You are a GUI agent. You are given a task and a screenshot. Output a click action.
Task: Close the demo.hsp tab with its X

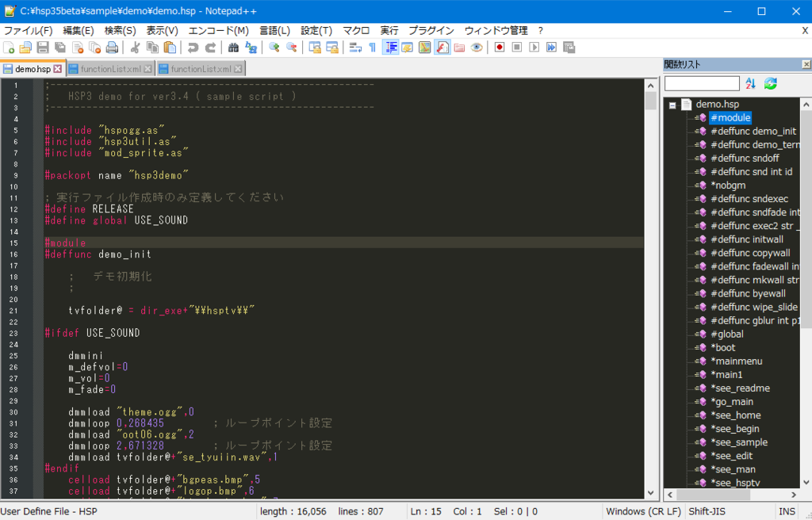point(57,69)
